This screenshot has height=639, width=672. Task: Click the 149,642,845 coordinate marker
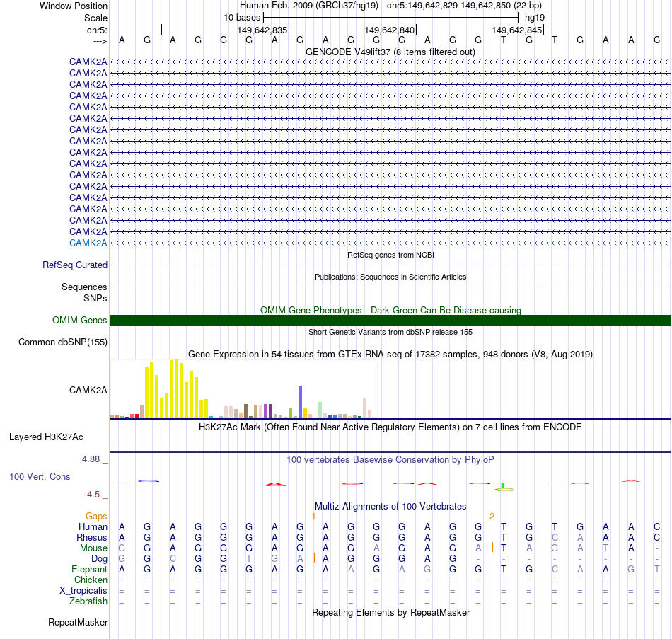point(517,30)
